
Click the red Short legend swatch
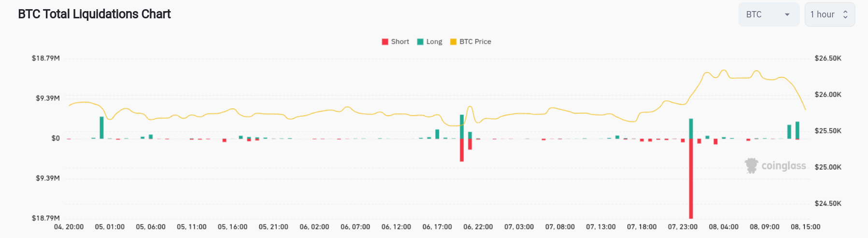(385, 42)
